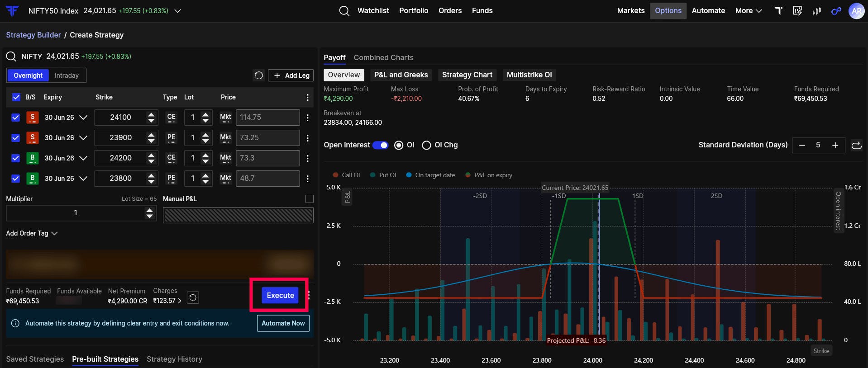Open the kebab menu for 23800 PE leg
Screen dimensions: 868x368
308,179
